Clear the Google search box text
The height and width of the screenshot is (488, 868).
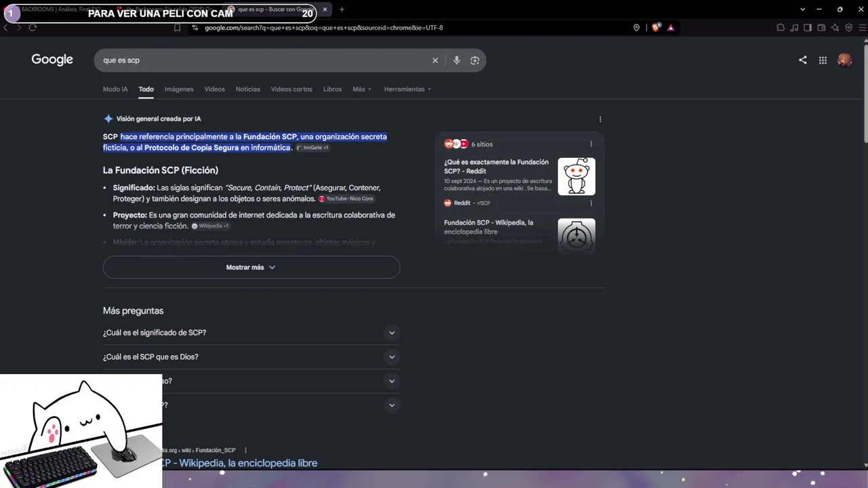(x=435, y=60)
